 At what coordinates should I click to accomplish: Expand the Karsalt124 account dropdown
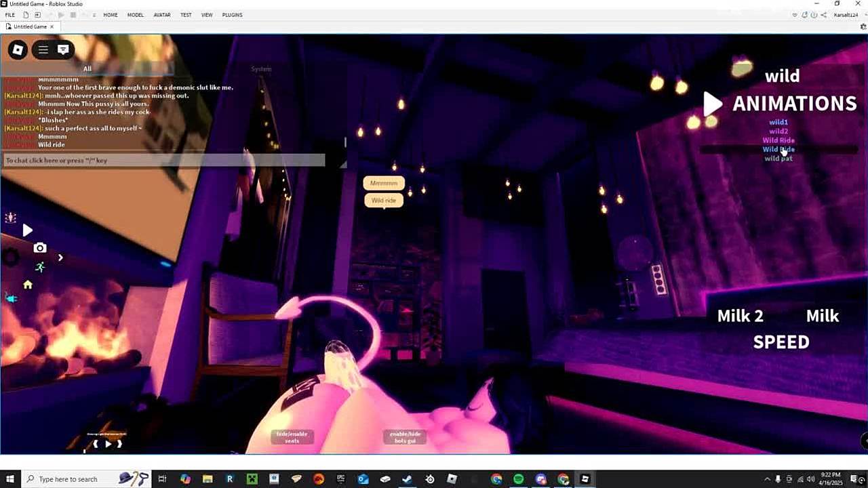coord(847,15)
